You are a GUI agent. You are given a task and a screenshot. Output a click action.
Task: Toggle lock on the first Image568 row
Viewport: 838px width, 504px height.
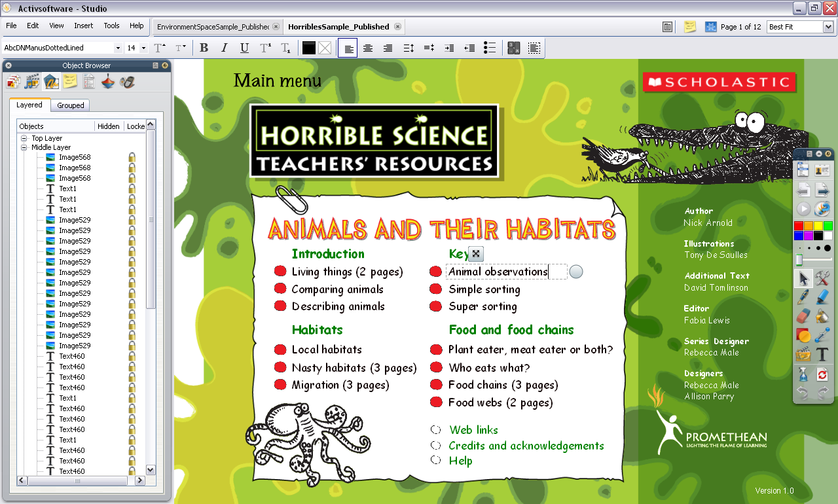coord(132,157)
